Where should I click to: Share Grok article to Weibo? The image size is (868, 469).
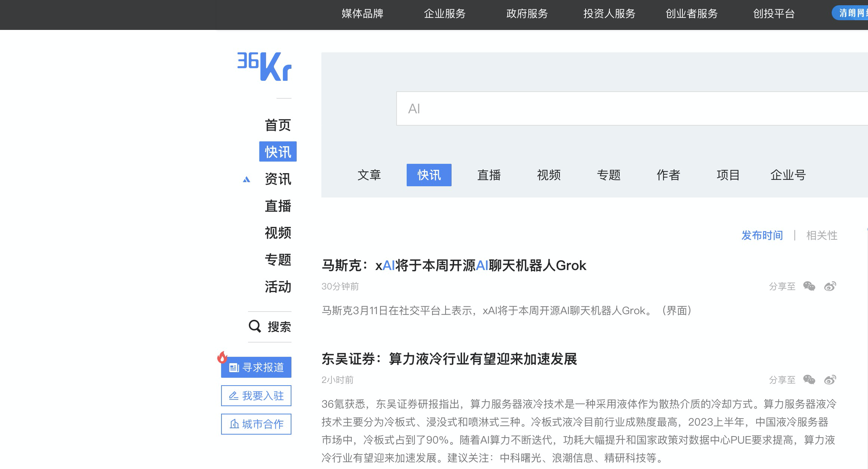(x=830, y=286)
